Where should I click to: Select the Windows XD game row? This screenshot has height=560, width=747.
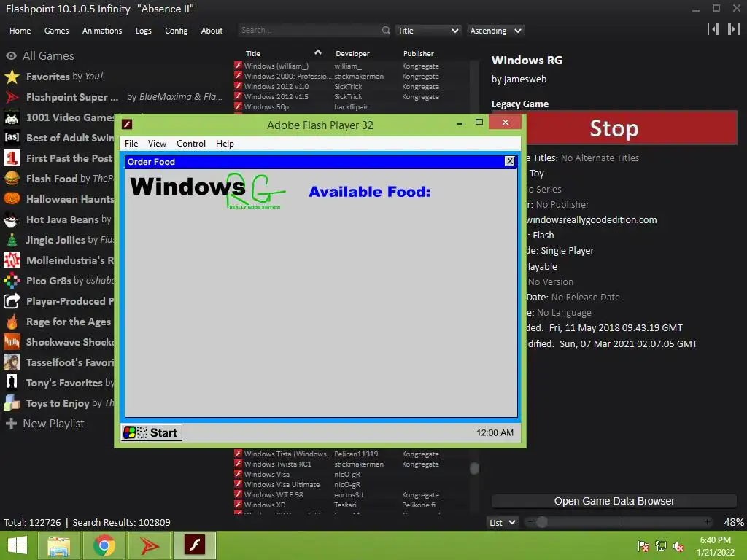[x=350, y=505]
